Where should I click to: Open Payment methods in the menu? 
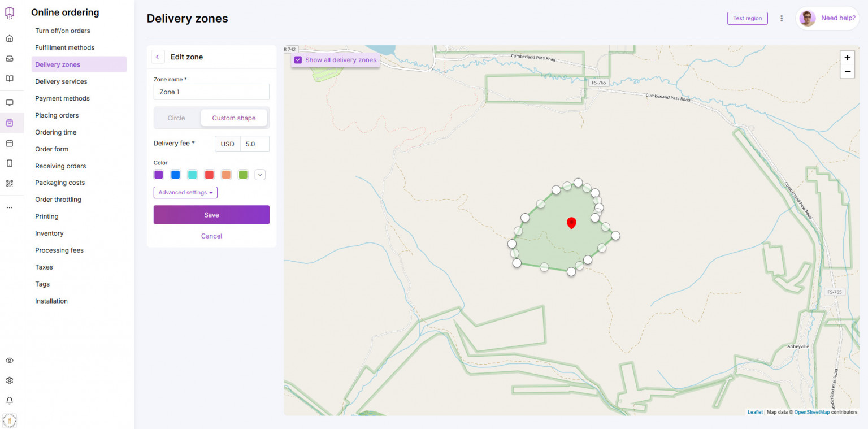click(x=62, y=98)
